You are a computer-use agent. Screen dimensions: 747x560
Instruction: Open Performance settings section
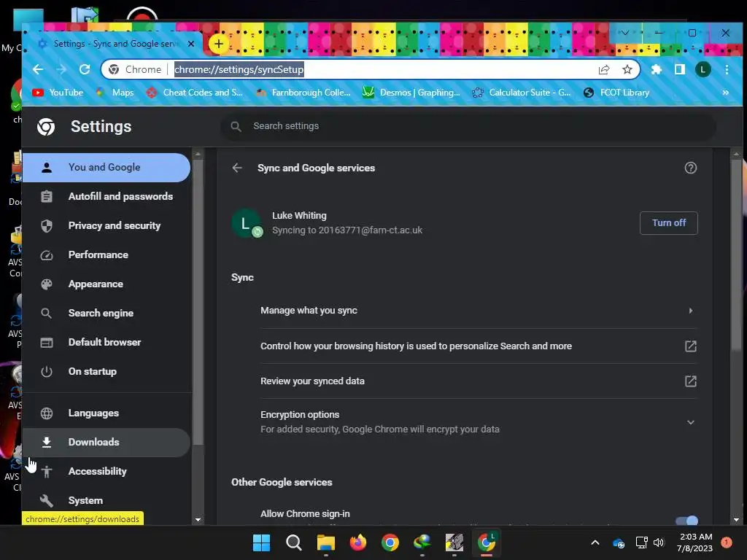(106, 254)
